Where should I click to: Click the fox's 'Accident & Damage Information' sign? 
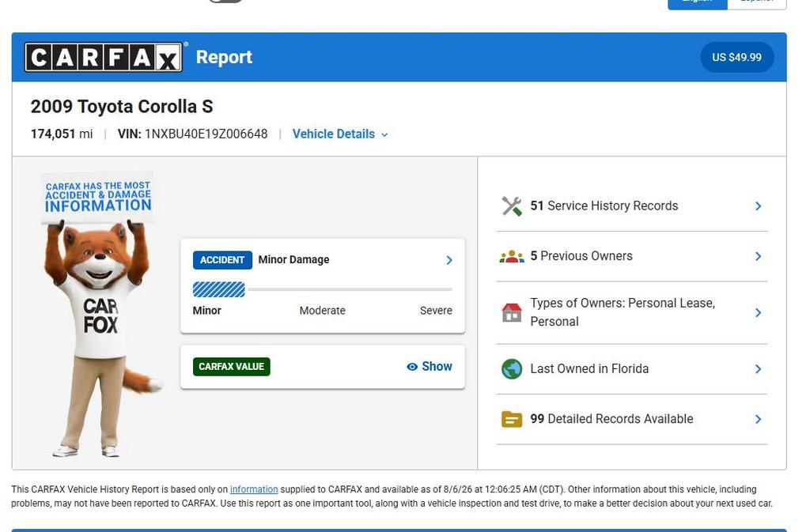point(97,197)
